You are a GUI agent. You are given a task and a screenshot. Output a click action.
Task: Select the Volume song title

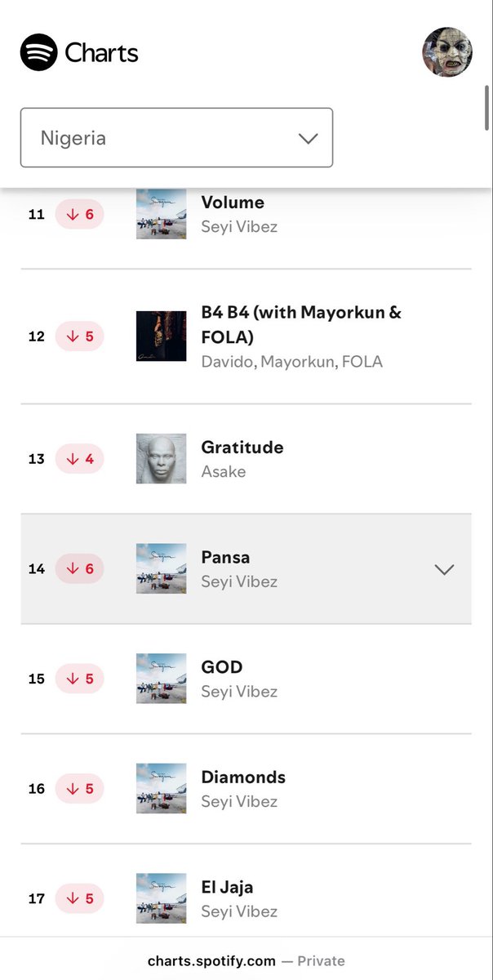(233, 203)
